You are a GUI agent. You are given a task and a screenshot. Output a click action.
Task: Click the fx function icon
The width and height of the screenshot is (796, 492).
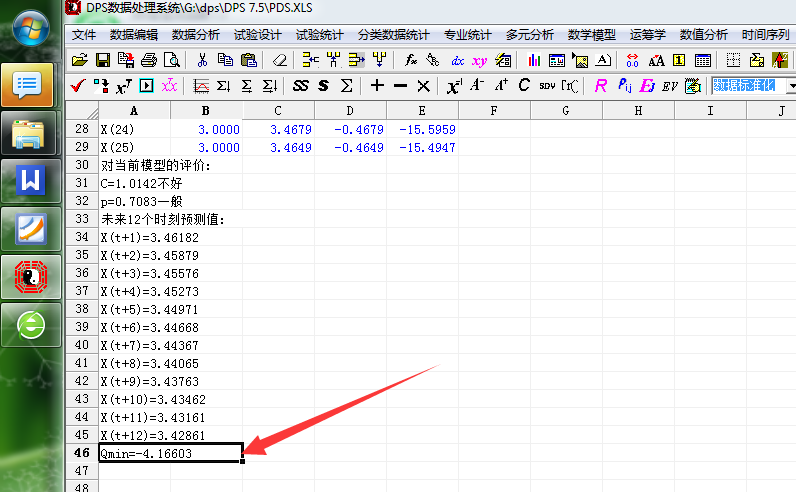tap(411, 60)
